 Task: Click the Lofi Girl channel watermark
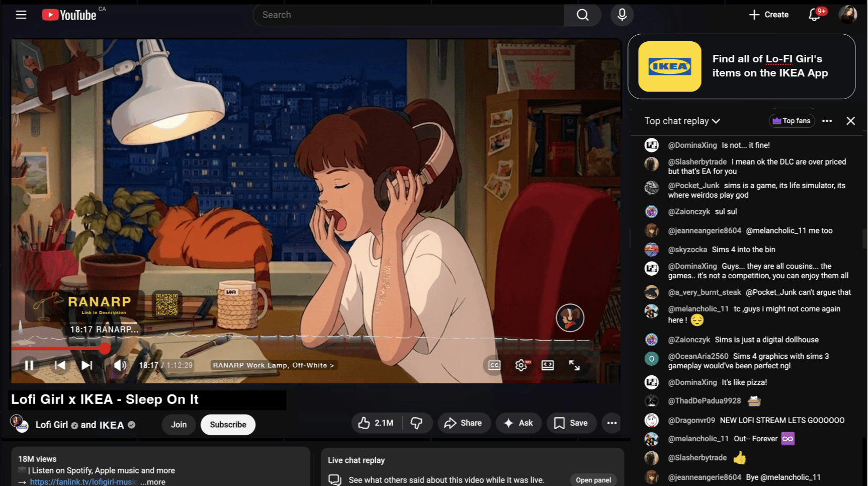(x=570, y=318)
